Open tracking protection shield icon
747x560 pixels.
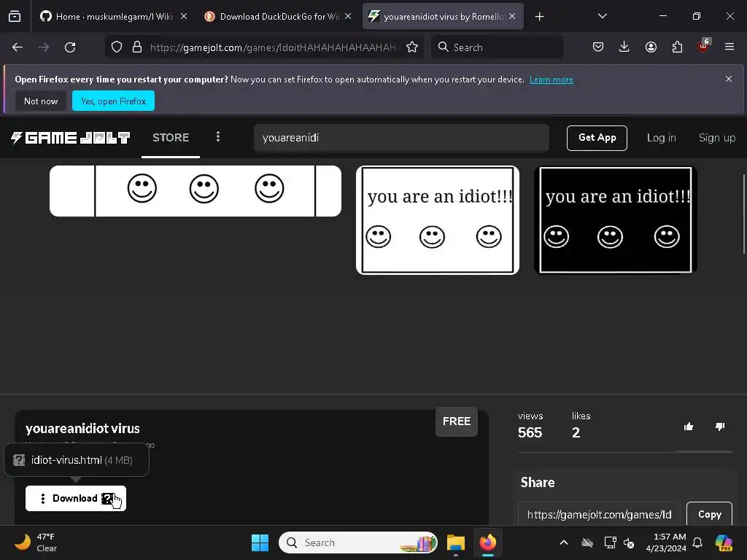(x=117, y=47)
